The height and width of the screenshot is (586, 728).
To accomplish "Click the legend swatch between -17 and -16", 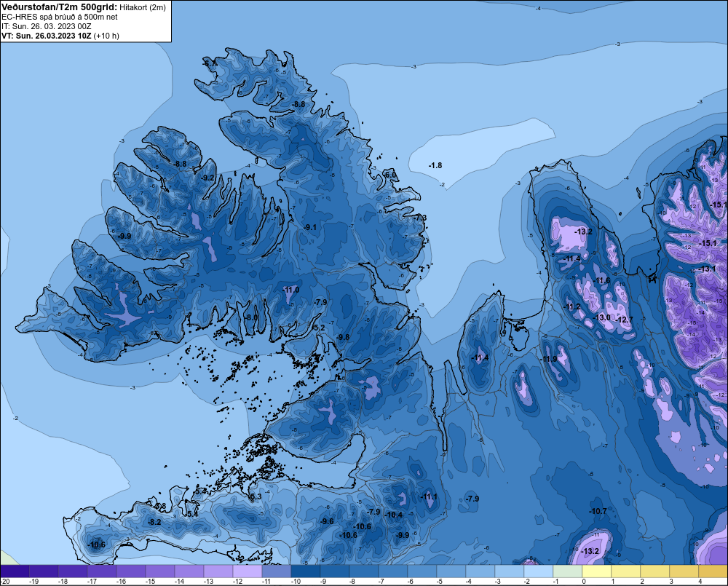I will click(102, 571).
